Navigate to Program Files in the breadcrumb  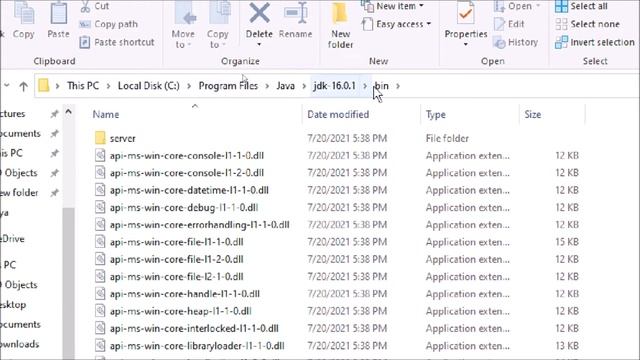[228, 86]
